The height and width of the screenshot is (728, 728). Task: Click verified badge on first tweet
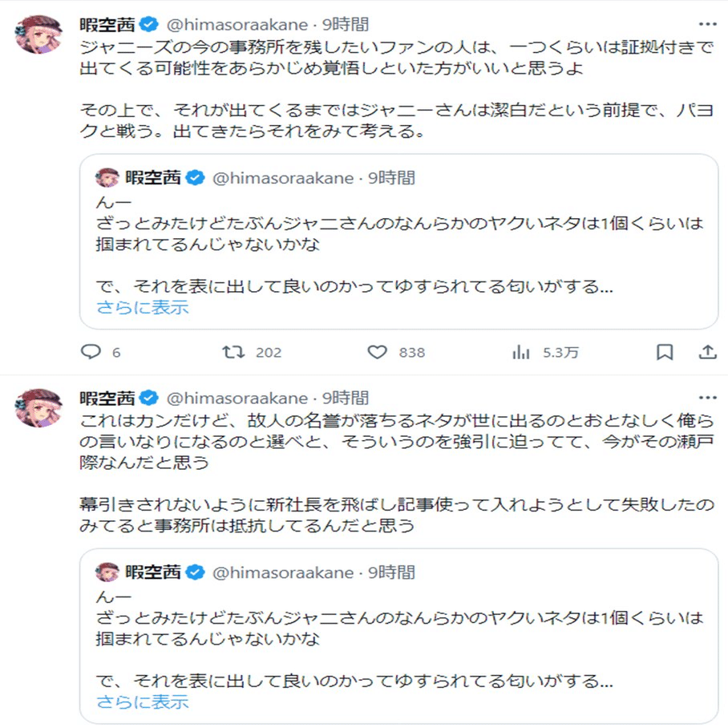(x=148, y=24)
